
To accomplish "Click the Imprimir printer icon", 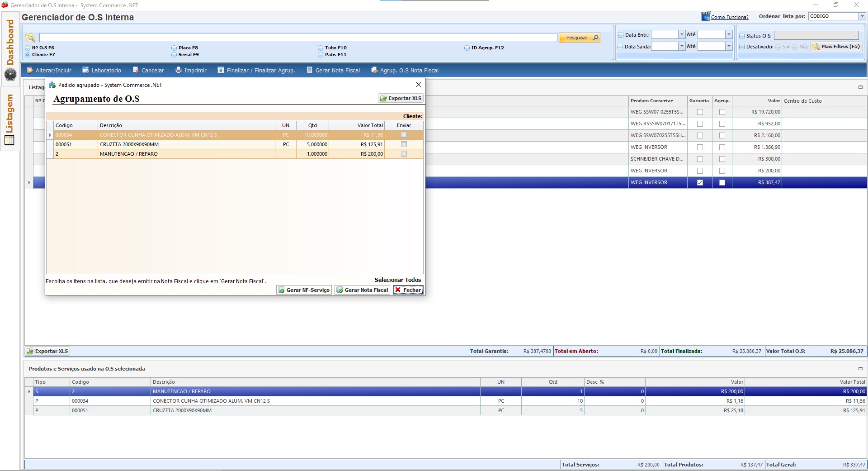I will (179, 70).
